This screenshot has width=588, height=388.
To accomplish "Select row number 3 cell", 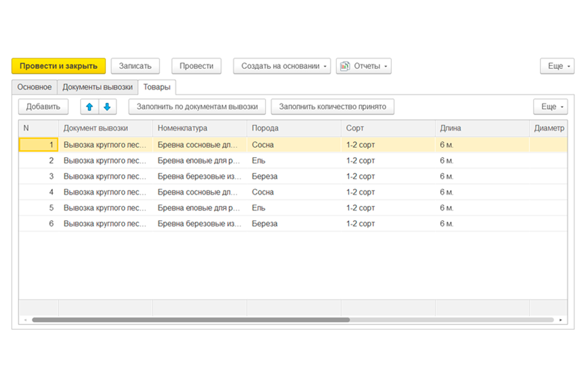I will click(38, 177).
